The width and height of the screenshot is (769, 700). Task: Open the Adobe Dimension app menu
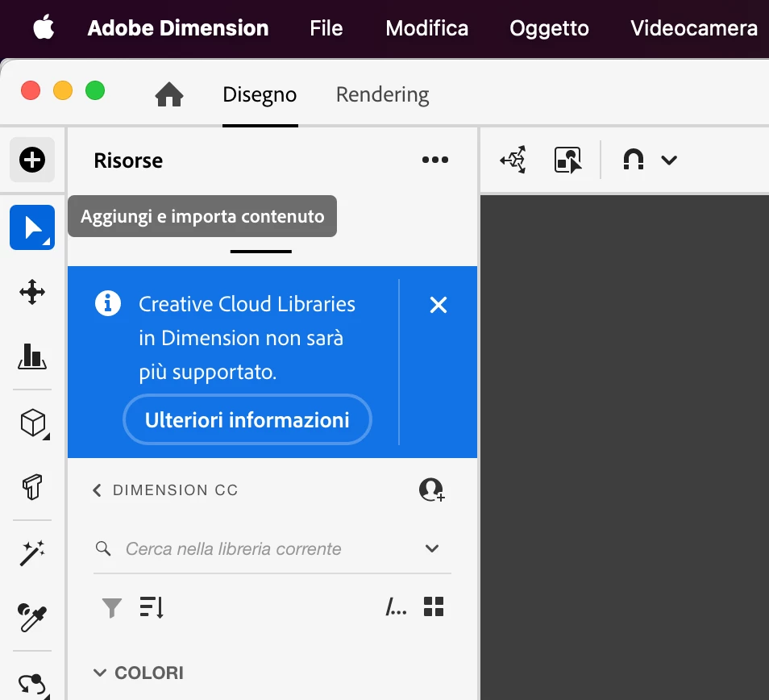pyautogui.click(x=178, y=28)
